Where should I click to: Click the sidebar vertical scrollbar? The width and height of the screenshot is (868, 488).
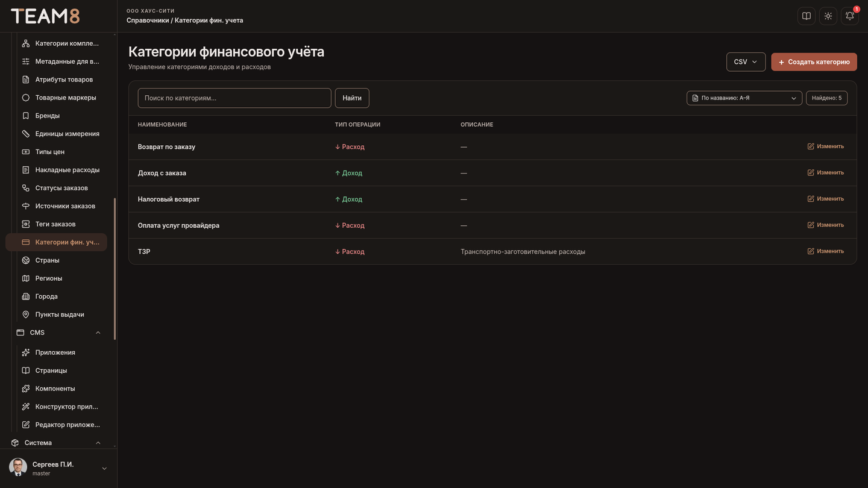115,268
